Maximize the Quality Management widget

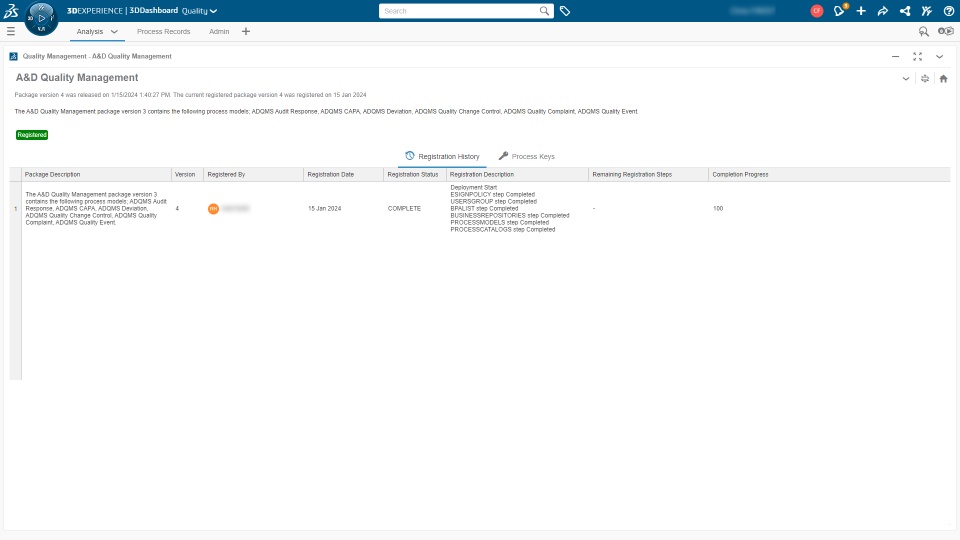coord(917,56)
